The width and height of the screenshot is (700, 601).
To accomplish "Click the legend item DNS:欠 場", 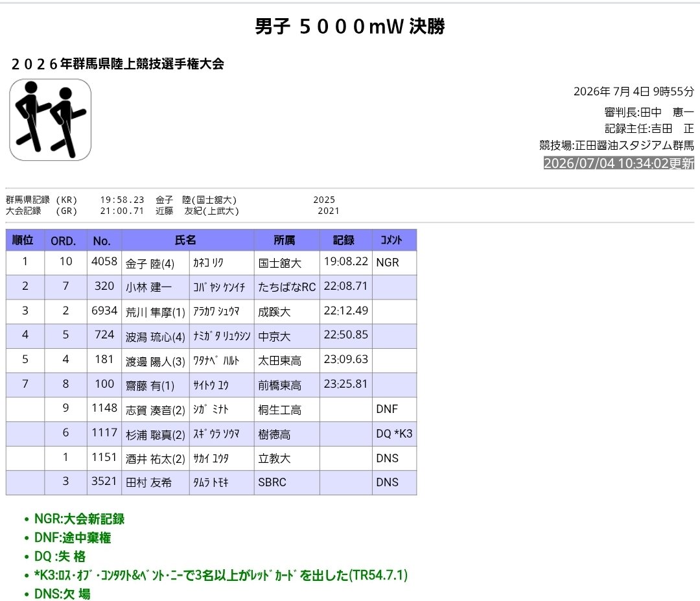I will pyautogui.click(x=62, y=594).
